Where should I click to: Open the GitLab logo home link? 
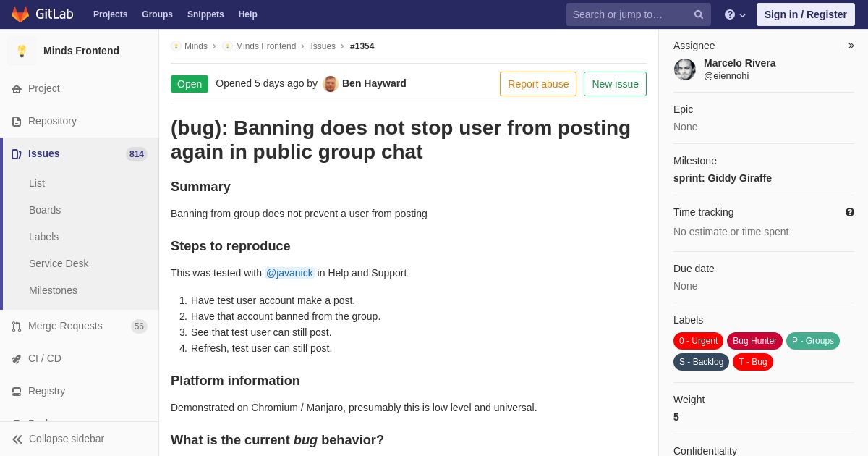tap(43, 14)
